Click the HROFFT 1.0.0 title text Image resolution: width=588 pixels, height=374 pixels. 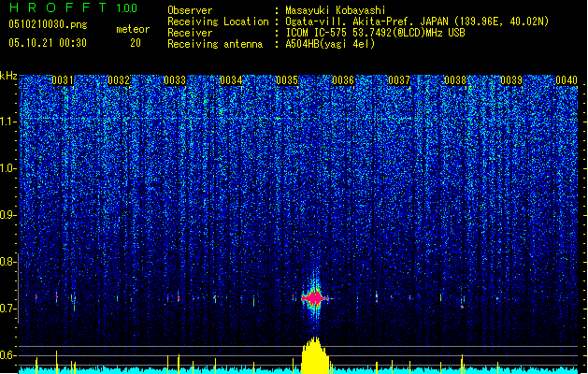pos(74,7)
